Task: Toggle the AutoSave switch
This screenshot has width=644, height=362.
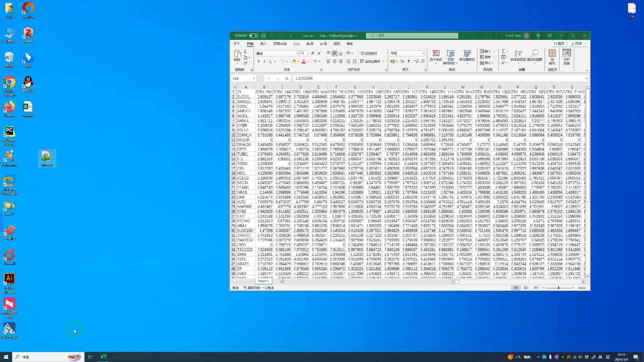Action: point(254,36)
